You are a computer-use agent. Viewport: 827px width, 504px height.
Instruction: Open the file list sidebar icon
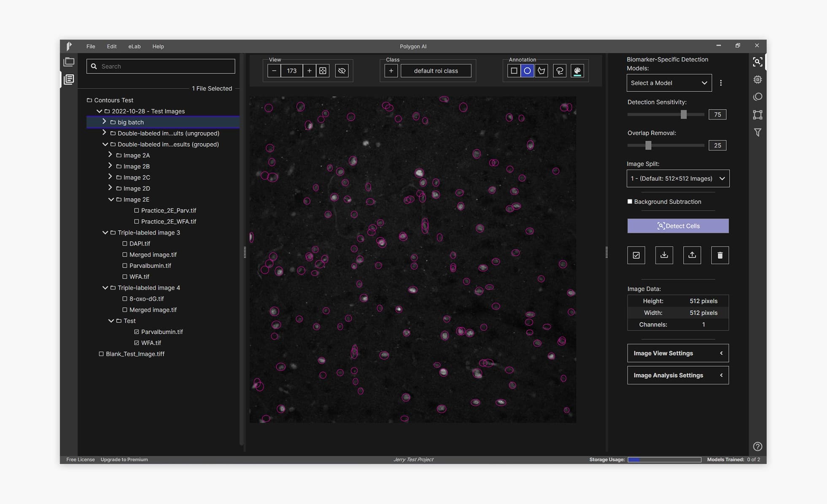tap(69, 79)
